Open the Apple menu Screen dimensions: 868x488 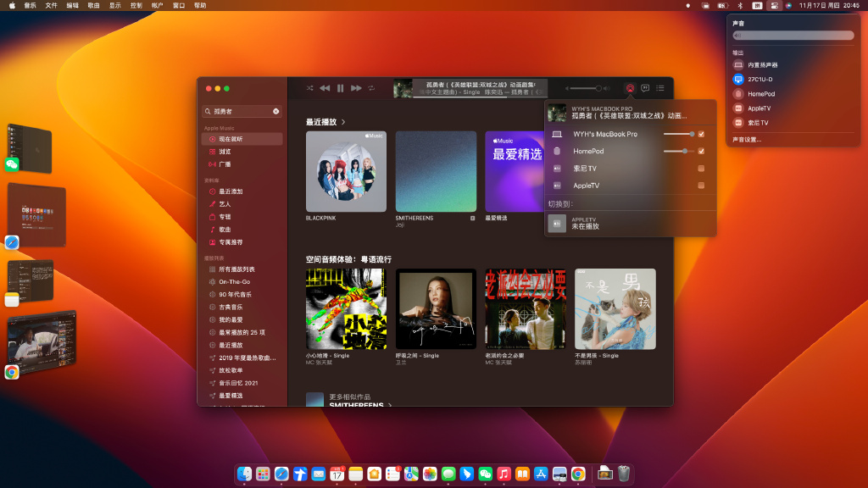pyautogui.click(x=12, y=6)
